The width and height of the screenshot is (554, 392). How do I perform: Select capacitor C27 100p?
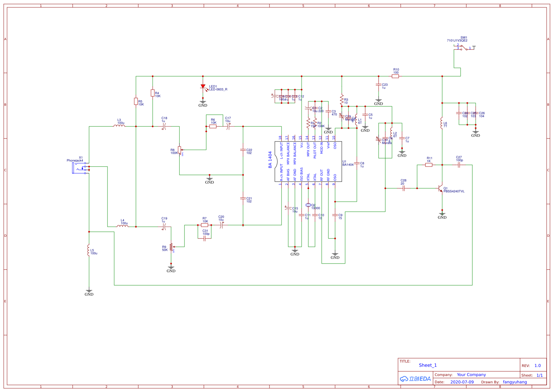[x=459, y=165]
